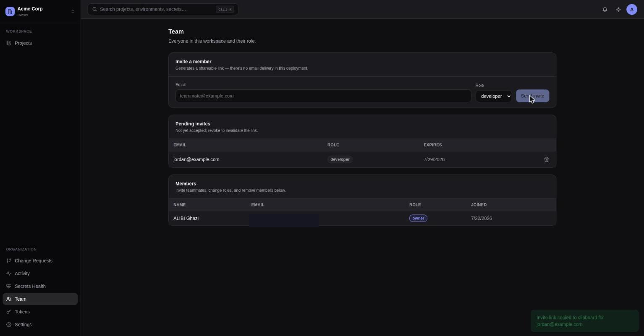Expand the Acme Corp workspace switcher chevron

point(73,11)
